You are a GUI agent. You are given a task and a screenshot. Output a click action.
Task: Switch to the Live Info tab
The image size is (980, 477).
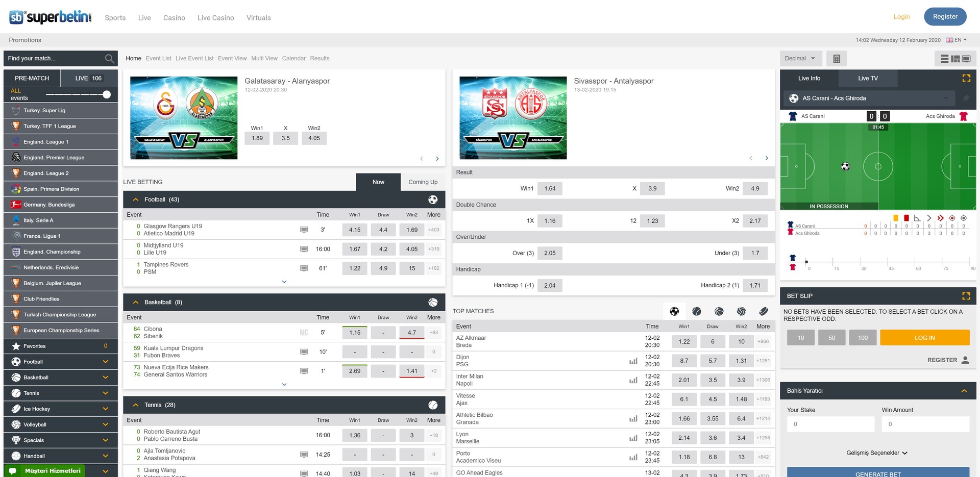click(809, 78)
